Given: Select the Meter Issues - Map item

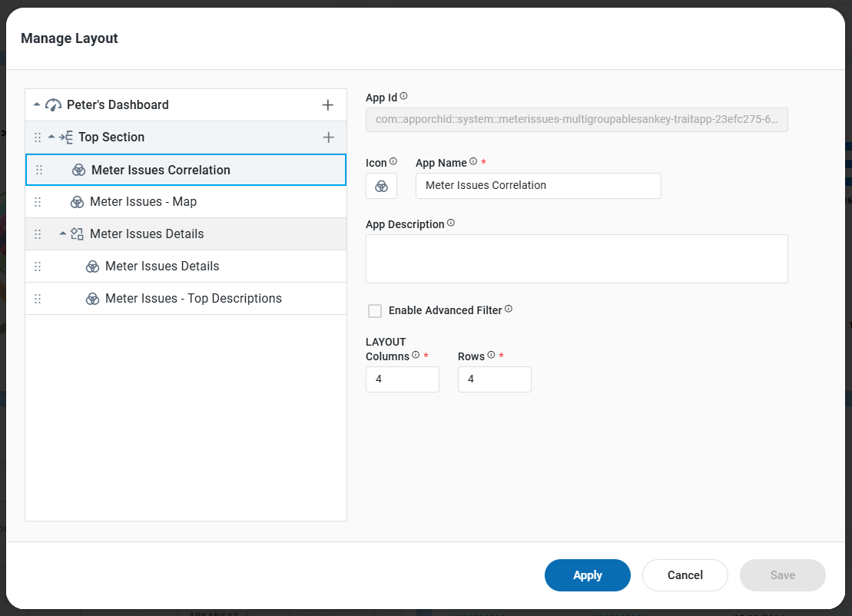Looking at the screenshot, I should pos(143,202).
